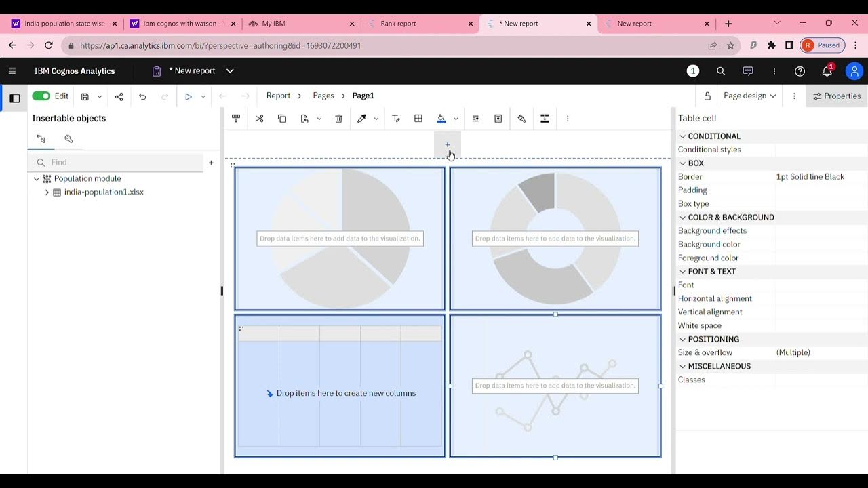The height and width of the screenshot is (488, 868).
Task: Select Population module in source tree
Action: click(x=87, y=178)
